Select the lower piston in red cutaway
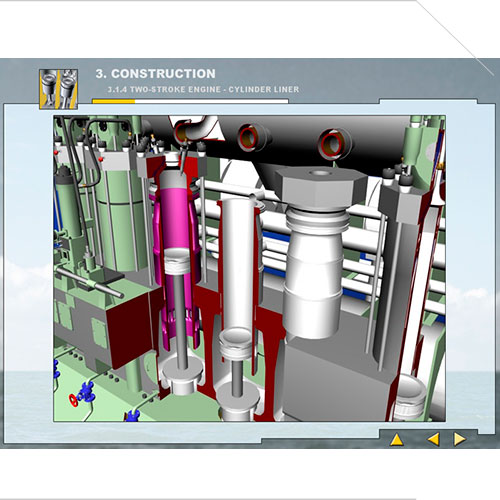500x500 pixels. pyautogui.click(x=237, y=343)
